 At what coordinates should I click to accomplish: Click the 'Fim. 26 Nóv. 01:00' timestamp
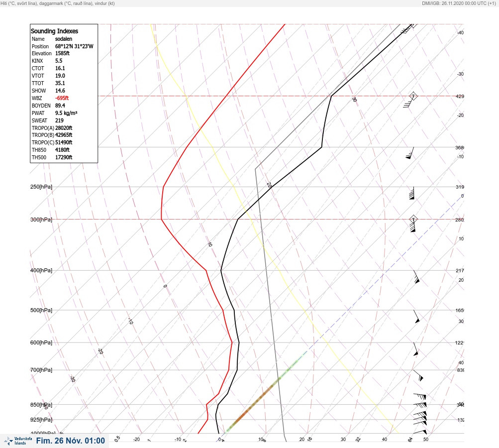point(70,441)
